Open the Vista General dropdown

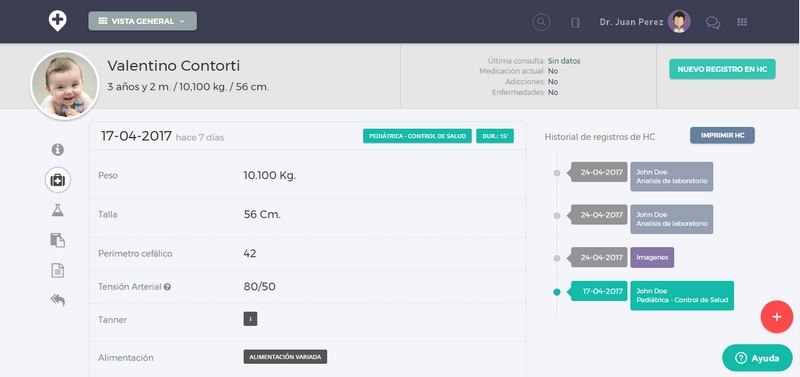pyautogui.click(x=142, y=21)
